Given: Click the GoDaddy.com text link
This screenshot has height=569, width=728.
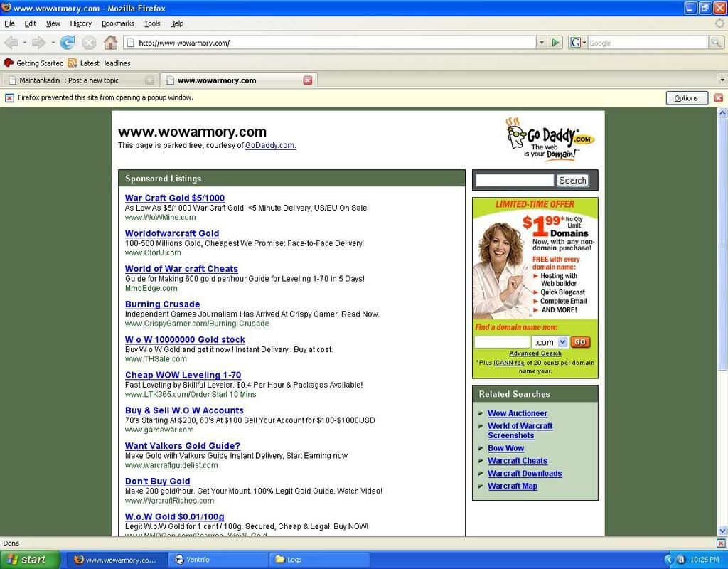Looking at the screenshot, I should (271, 145).
